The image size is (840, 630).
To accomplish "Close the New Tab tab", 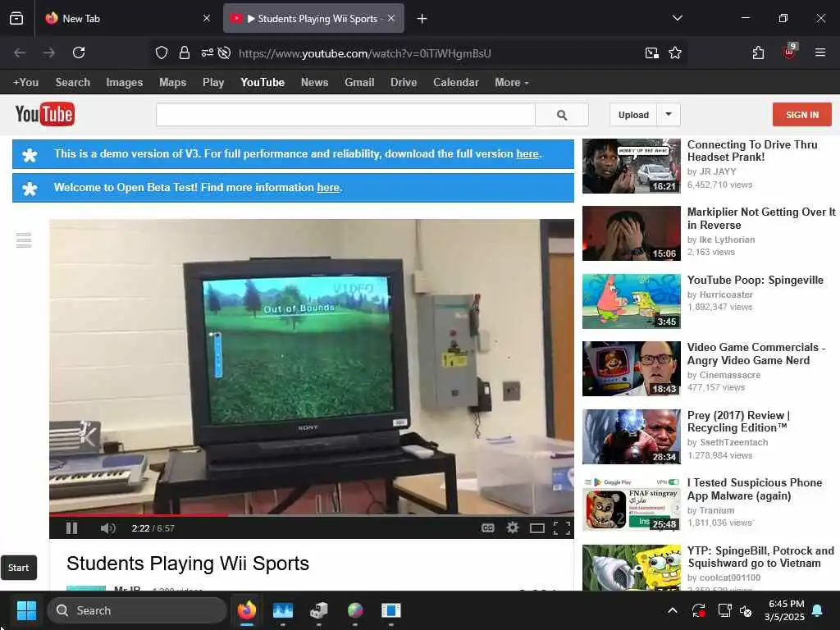I will tap(207, 19).
